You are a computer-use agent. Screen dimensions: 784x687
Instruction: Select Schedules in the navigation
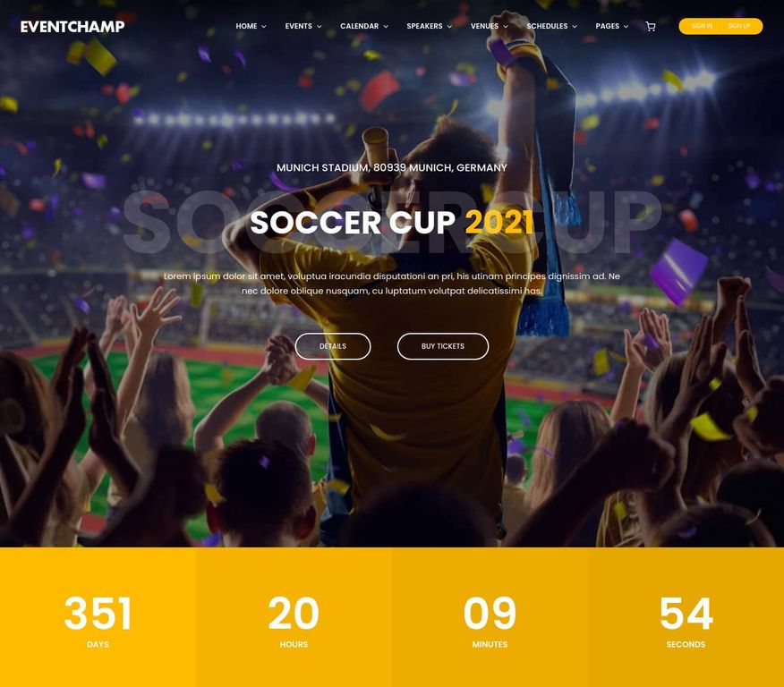[547, 26]
